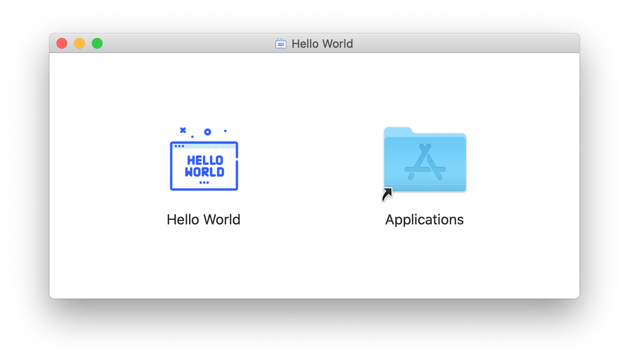629x364 pixels.
Task: Select the Hello World app icon
Action: click(204, 159)
